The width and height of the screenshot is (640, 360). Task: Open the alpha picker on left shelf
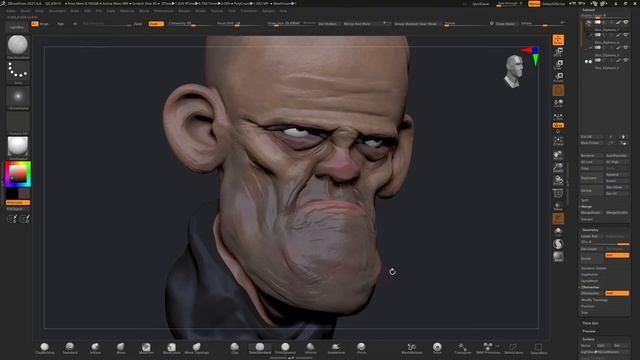(x=18, y=98)
